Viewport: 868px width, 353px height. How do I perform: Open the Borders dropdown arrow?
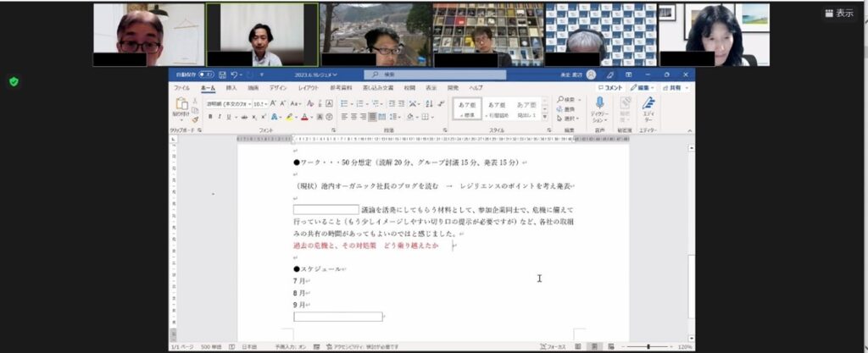tap(431, 117)
